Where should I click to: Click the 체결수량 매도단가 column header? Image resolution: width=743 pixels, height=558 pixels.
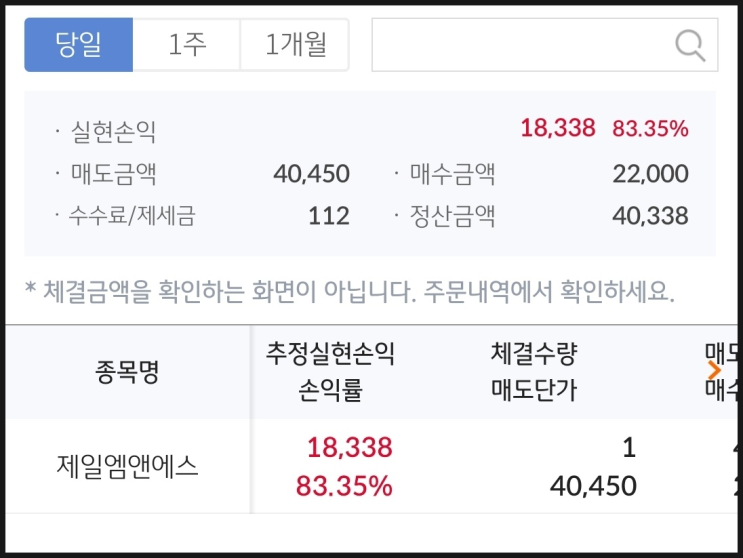click(x=534, y=372)
